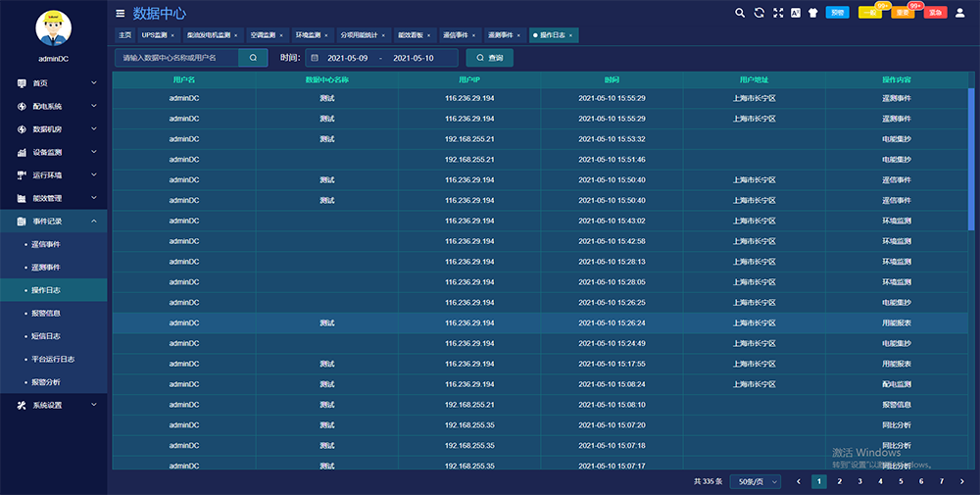Click the font size icon in header

click(x=796, y=13)
